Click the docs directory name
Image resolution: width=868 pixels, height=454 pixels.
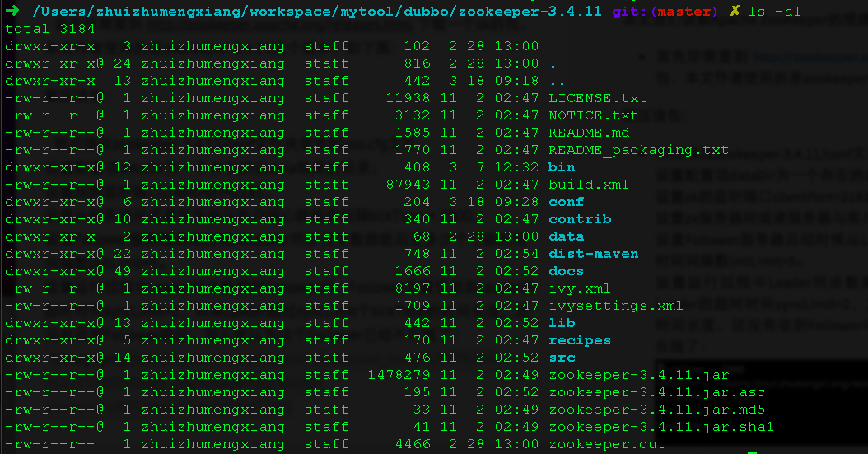(x=567, y=271)
